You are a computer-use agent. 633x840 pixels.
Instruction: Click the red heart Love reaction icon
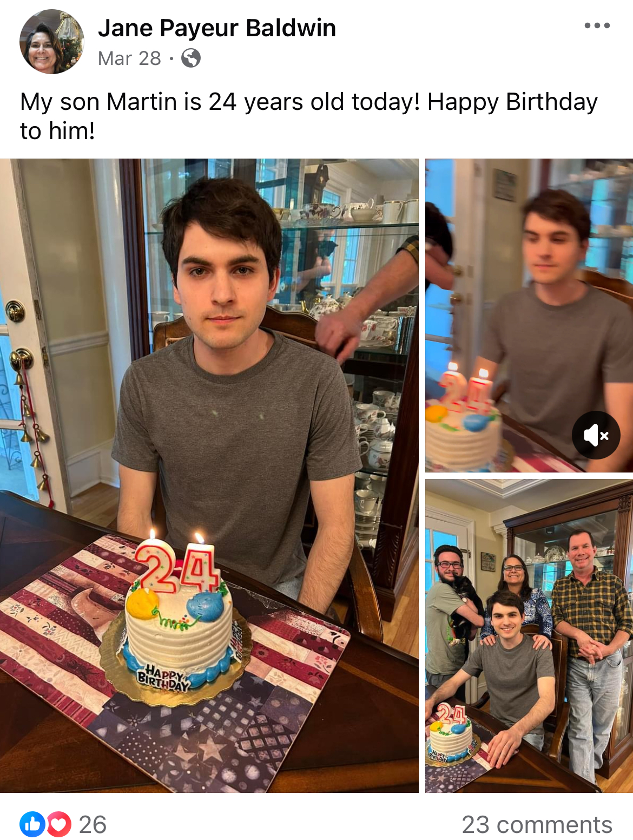59,824
